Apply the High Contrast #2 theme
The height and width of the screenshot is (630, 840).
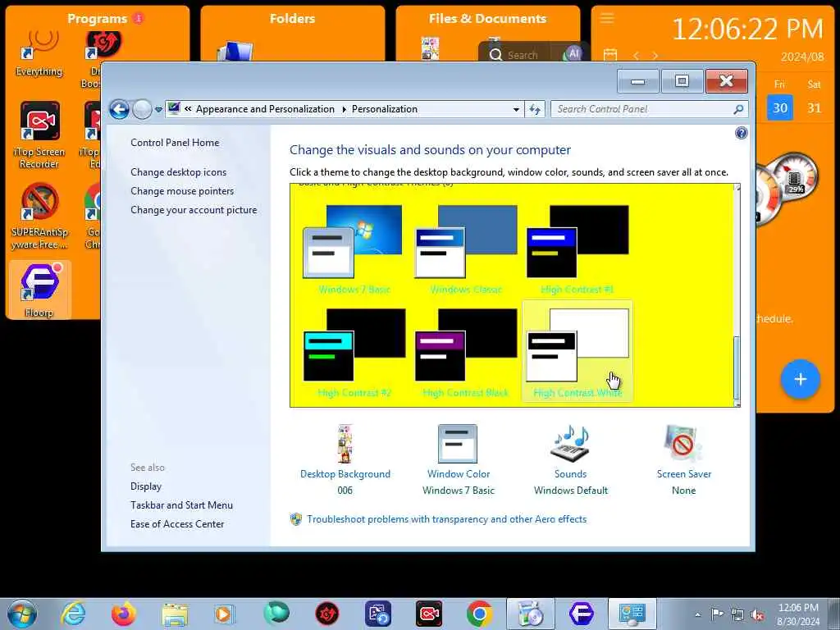(x=354, y=353)
